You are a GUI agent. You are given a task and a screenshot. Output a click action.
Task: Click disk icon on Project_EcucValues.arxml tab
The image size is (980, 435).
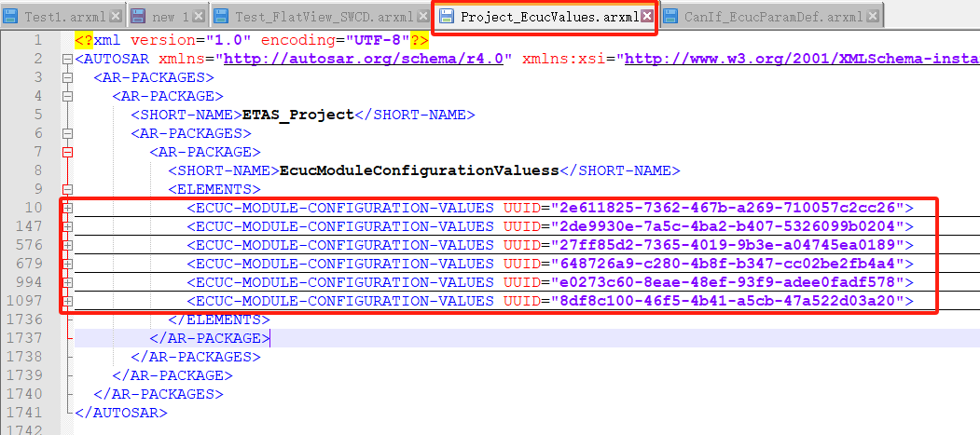(x=447, y=17)
